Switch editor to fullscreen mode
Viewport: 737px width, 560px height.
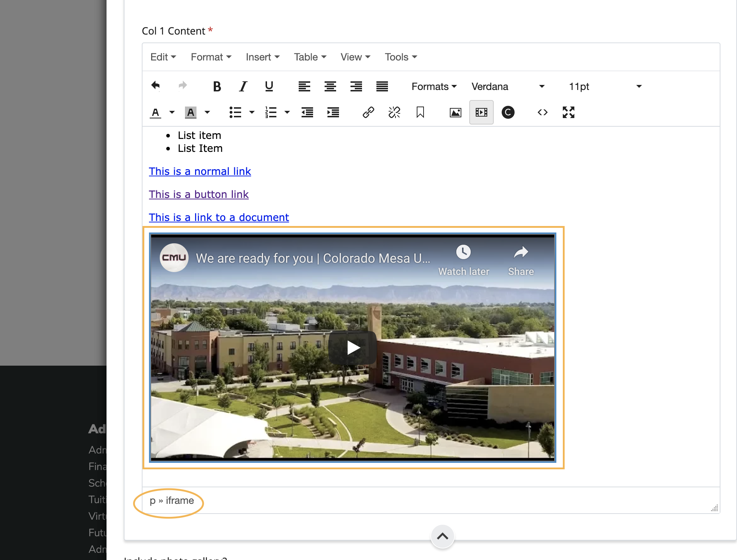pyautogui.click(x=568, y=112)
